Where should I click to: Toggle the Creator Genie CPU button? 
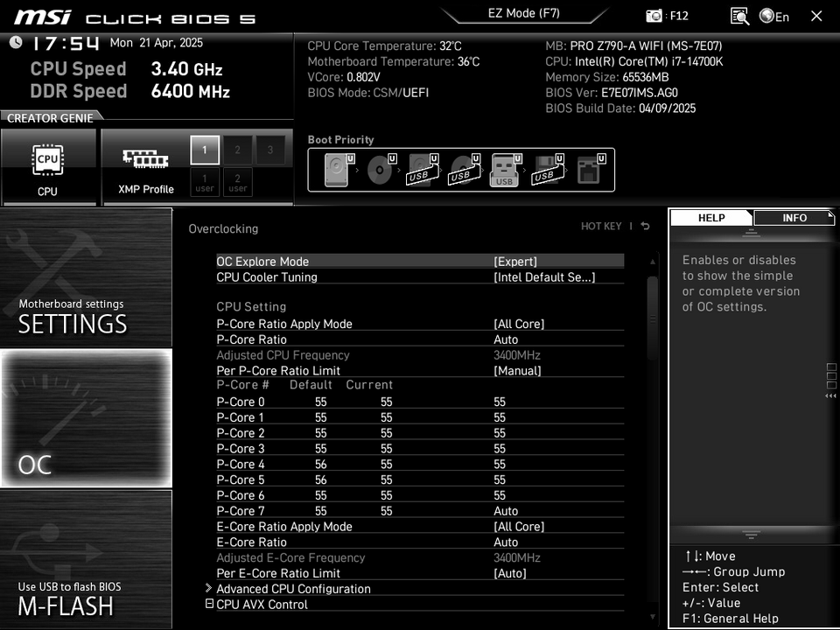coord(48,166)
